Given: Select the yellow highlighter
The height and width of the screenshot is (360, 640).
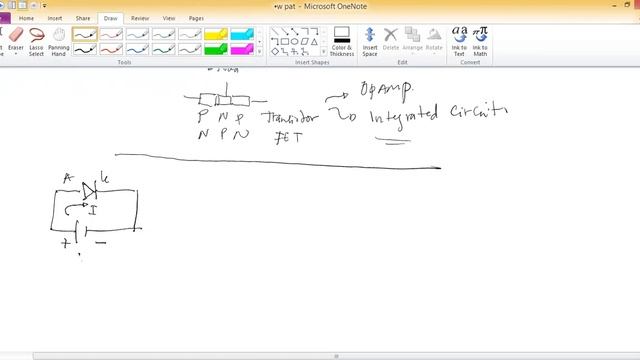Looking at the screenshot, I should coord(216,34).
